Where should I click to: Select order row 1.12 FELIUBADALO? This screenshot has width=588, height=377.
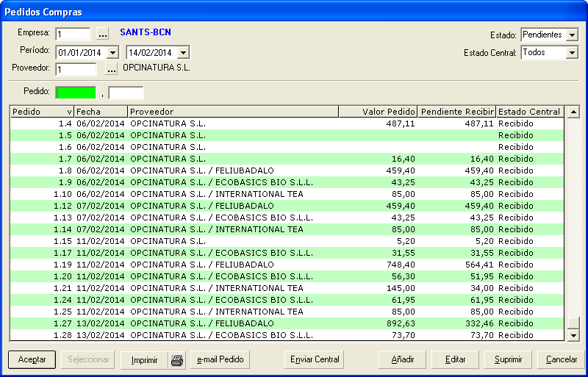click(x=287, y=206)
